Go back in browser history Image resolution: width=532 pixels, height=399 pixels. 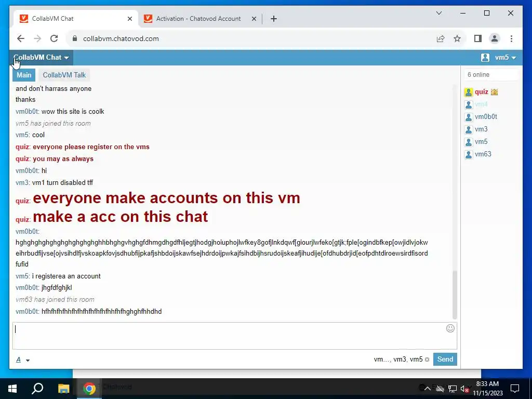[x=21, y=38]
